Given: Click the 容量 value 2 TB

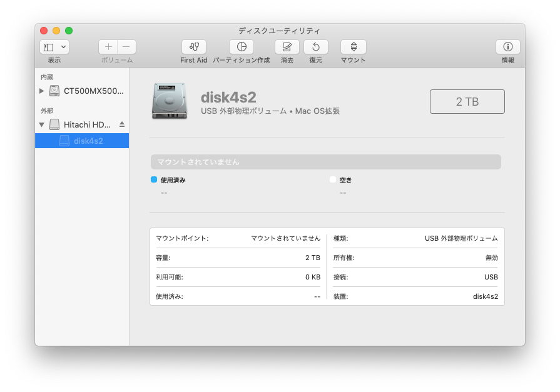Looking at the screenshot, I should pos(313,258).
